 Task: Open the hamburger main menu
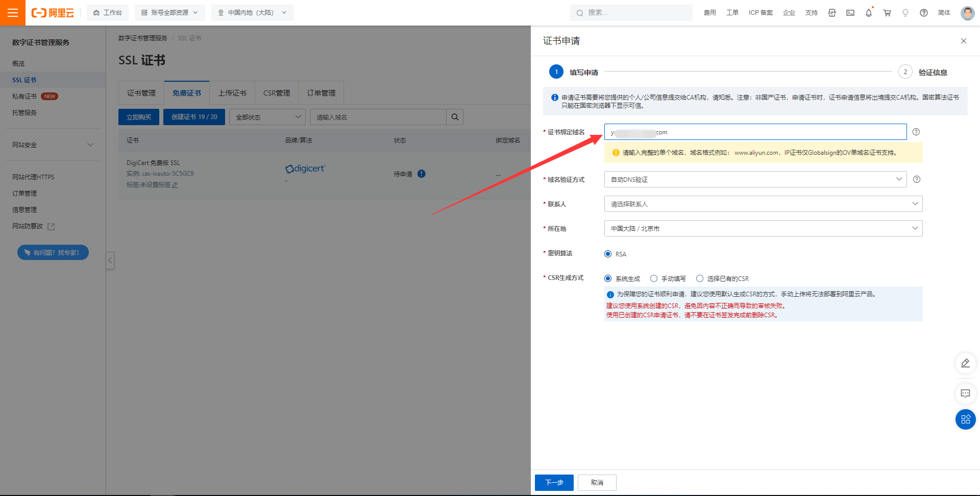coord(13,13)
